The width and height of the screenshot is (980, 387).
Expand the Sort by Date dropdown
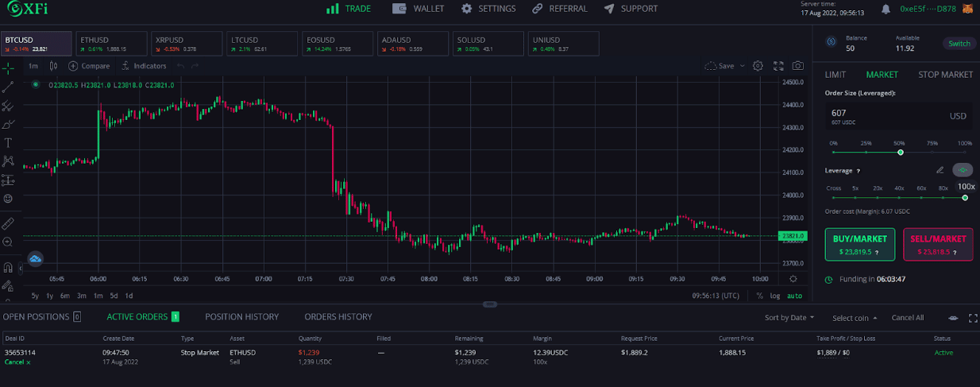tap(789, 318)
